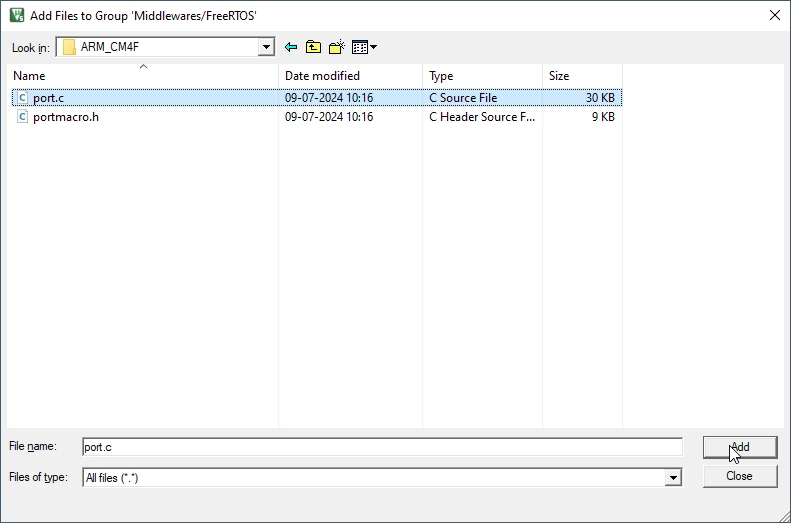Click the Keil uVision title bar icon
Screen dimensions: 791x523
click(16, 15)
